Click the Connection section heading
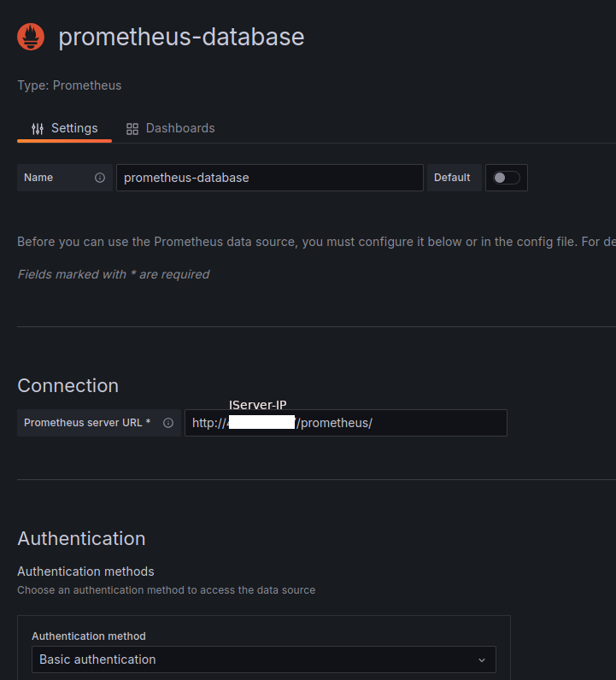This screenshot has height=680, width=616. coord(68,385)
